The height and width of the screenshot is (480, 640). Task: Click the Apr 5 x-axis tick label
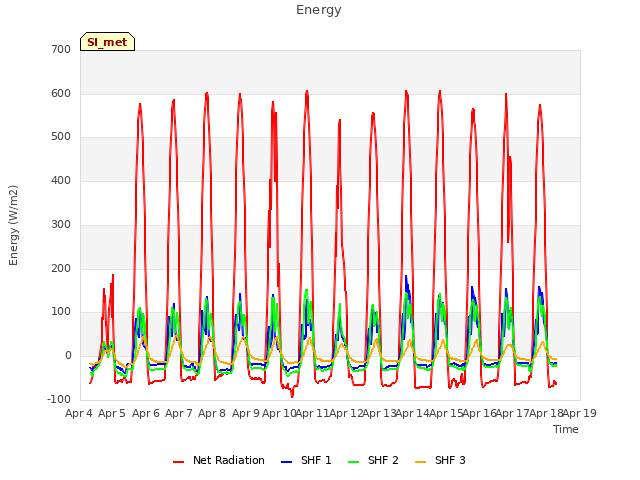(x=112, y=413)
